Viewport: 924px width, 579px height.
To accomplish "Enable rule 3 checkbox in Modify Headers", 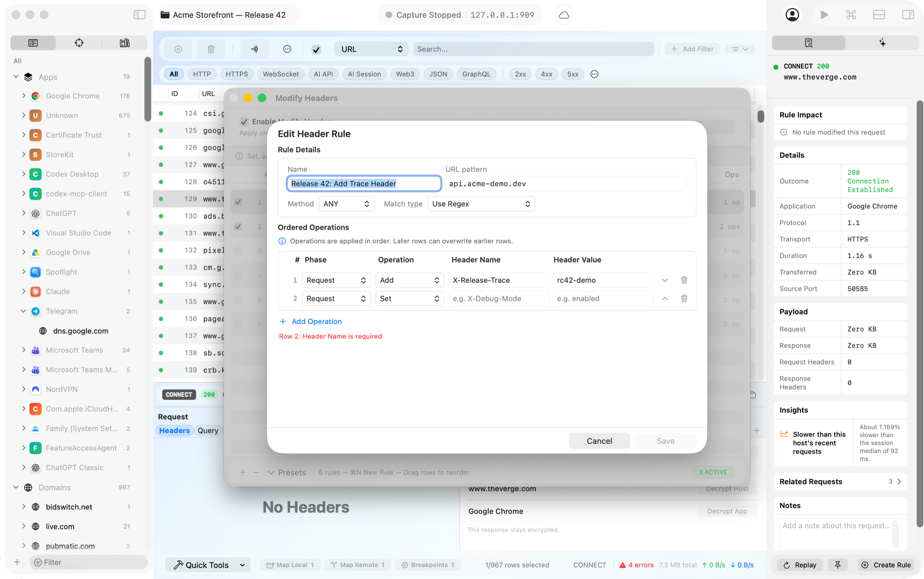I will [238, 251].
